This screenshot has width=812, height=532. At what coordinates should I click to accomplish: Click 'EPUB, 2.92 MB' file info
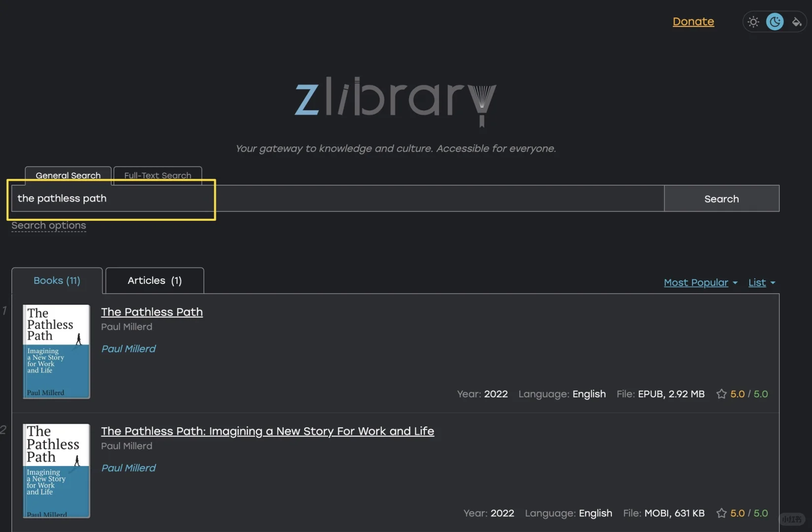[x=671, y=394]
